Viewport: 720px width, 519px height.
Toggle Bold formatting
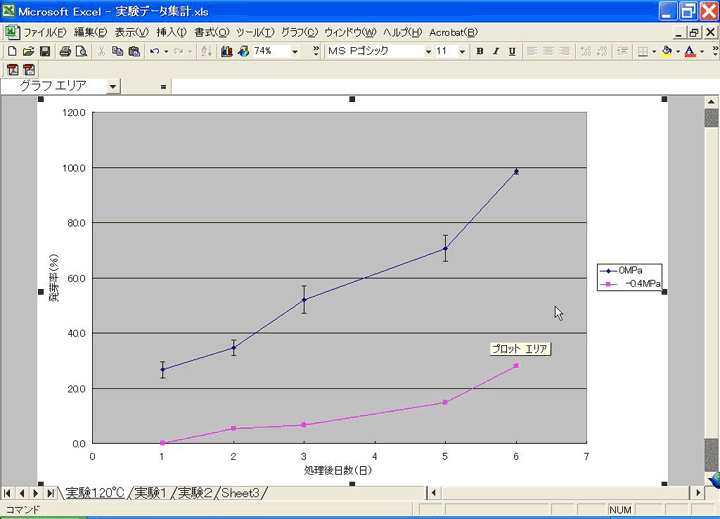[480, 51]
